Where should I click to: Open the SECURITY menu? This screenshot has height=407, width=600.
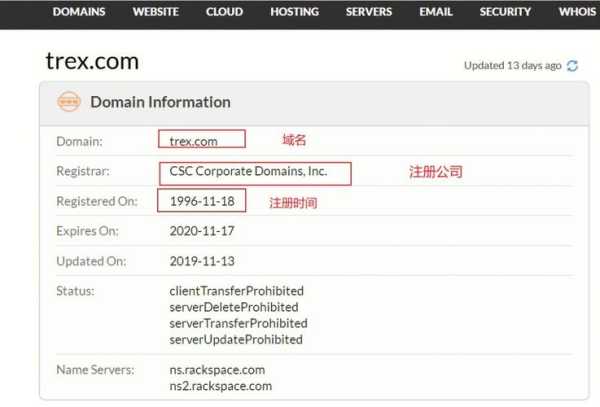[x=505, y=12]
